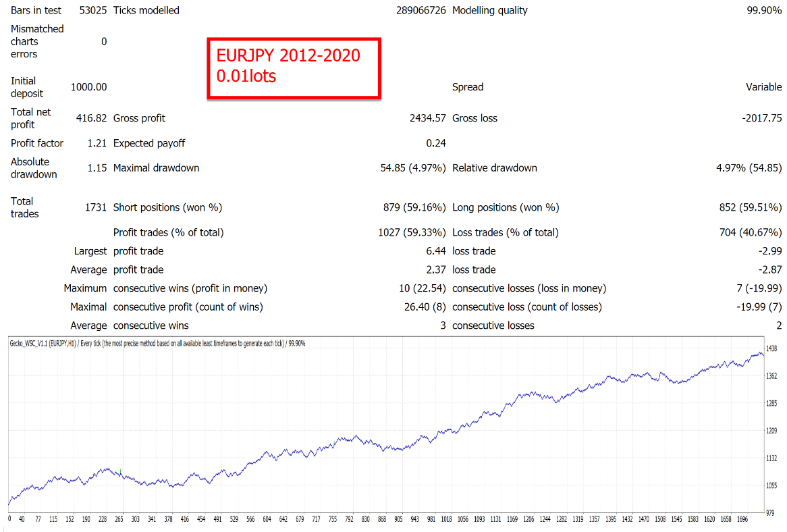The height and width of the screenshot is (532, 787).
Task: Click the green marker on the equity curve
Action: click(x=121, y=471)
